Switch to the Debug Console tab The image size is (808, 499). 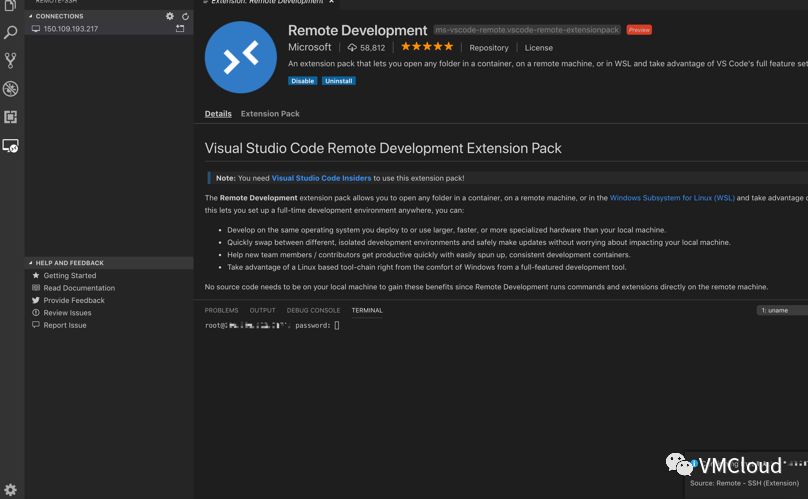[313, 310]
